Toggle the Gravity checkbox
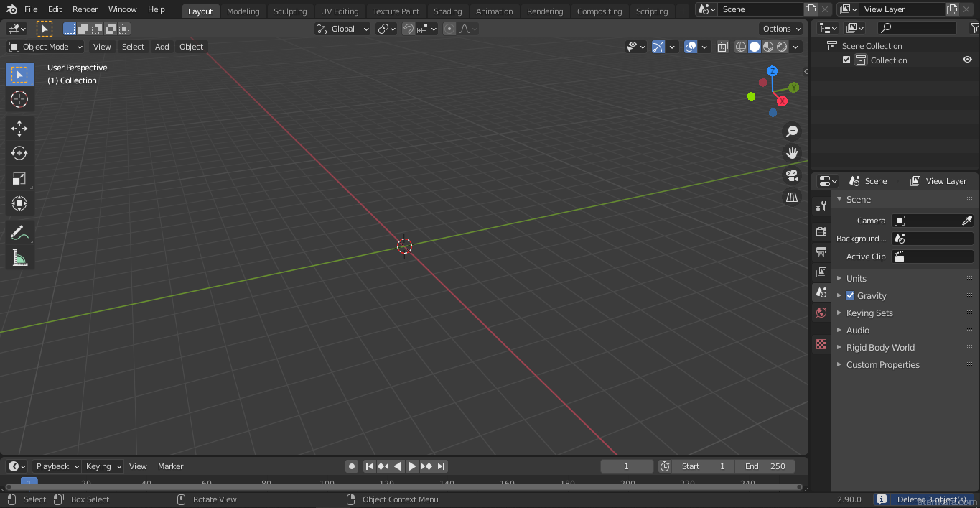 pos(850,295)
